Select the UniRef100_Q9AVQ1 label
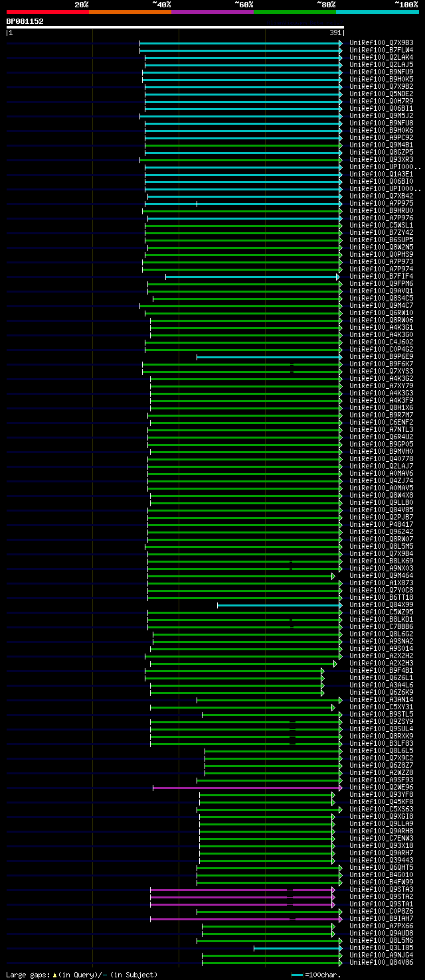 point(381,291)
